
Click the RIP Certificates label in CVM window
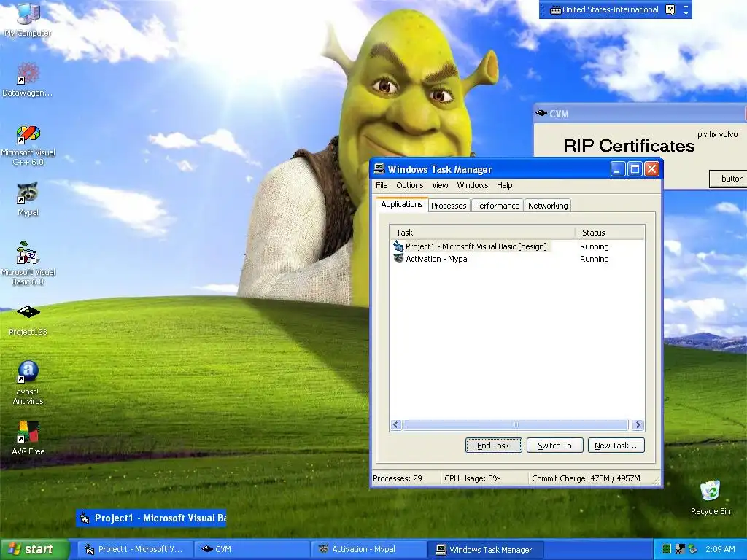tap(629, 146)
